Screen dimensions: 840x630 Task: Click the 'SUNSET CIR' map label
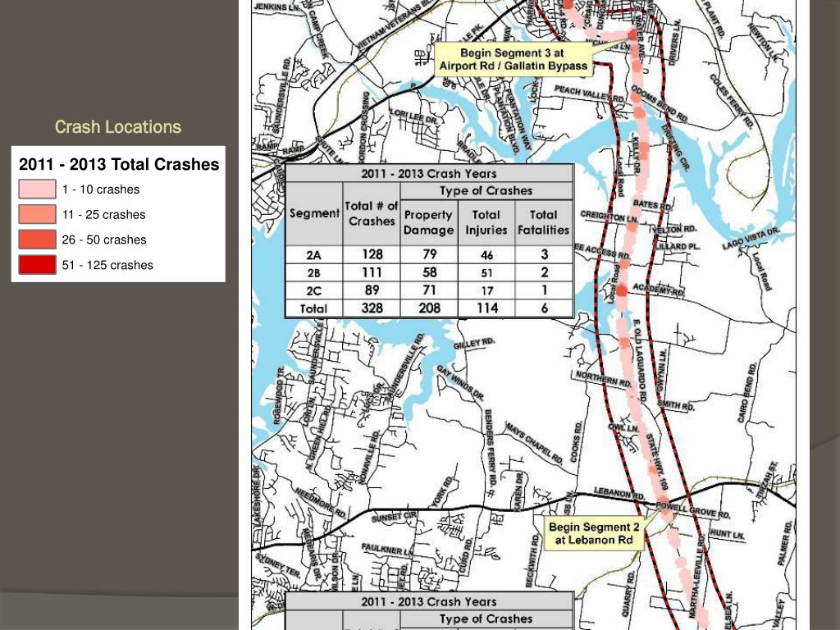point(395,517)
